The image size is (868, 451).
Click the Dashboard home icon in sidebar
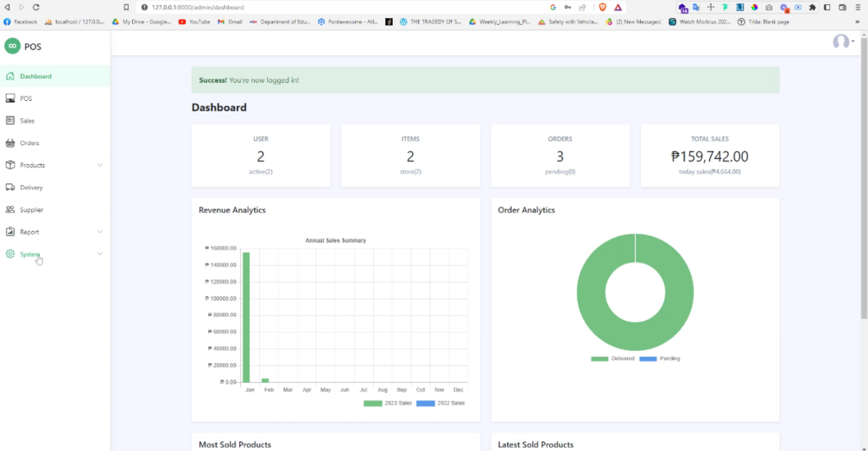coord(10,76)
